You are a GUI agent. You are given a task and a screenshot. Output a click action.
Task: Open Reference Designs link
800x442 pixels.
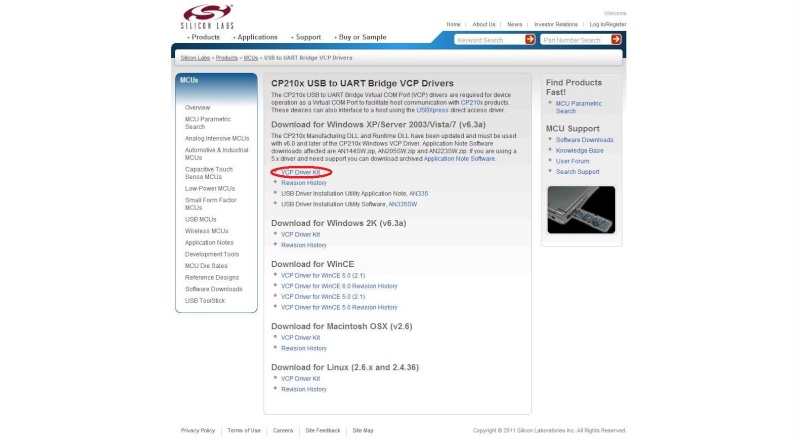tap(212, 278)
